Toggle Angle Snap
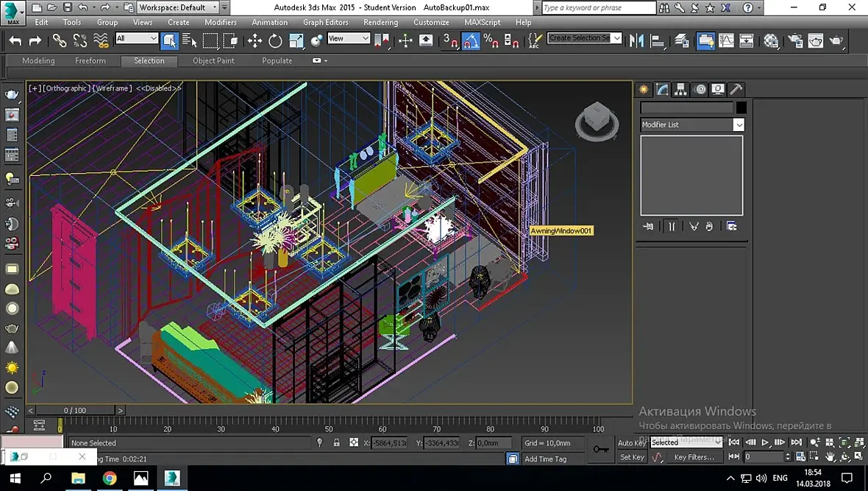868x491 pixels. [470, 40]
